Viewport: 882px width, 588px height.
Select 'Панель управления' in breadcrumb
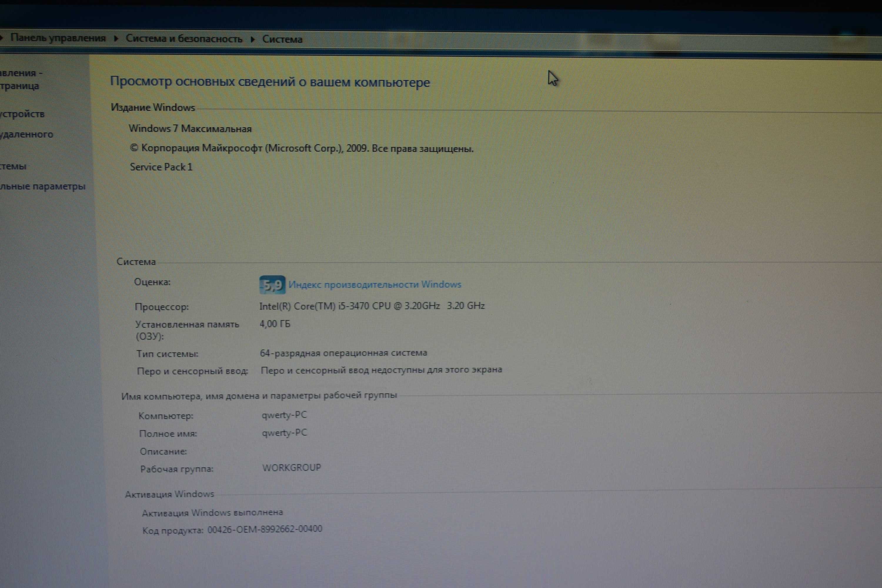[x=58, y=38]
